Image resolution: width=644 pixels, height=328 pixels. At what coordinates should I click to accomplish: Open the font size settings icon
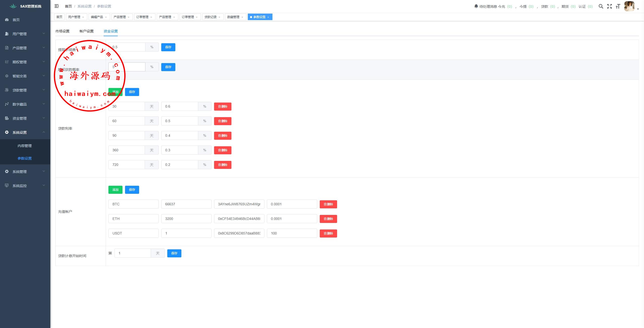[x=618, y=7]
